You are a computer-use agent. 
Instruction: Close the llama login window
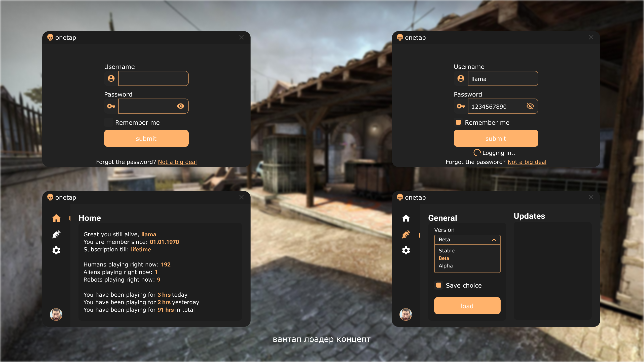591,37
